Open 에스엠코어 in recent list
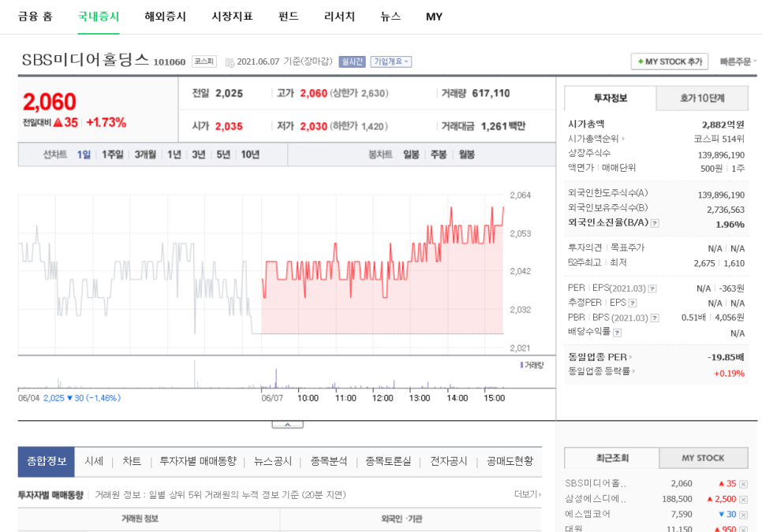The width and height of the screenshot is (762, 532). click(x=587, y=514)
